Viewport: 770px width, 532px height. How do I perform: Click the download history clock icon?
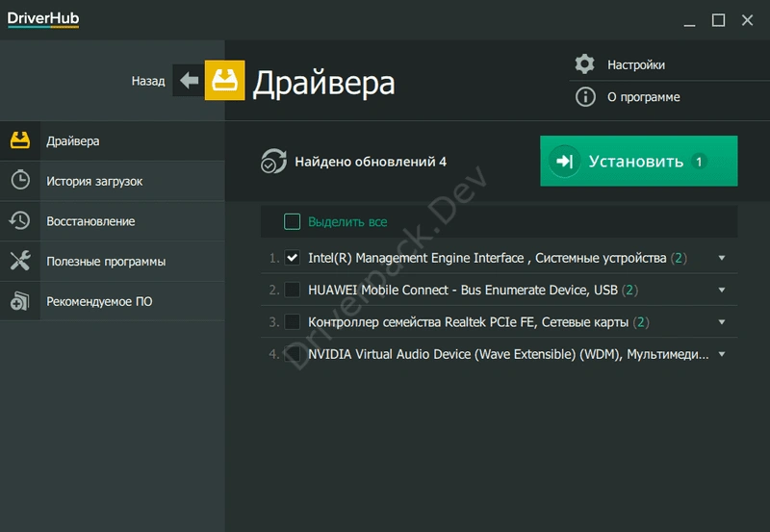point(20,180)
